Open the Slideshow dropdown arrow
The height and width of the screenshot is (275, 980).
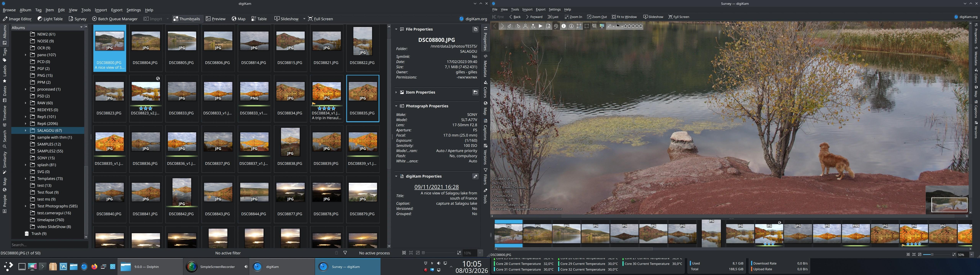[304, 19]
